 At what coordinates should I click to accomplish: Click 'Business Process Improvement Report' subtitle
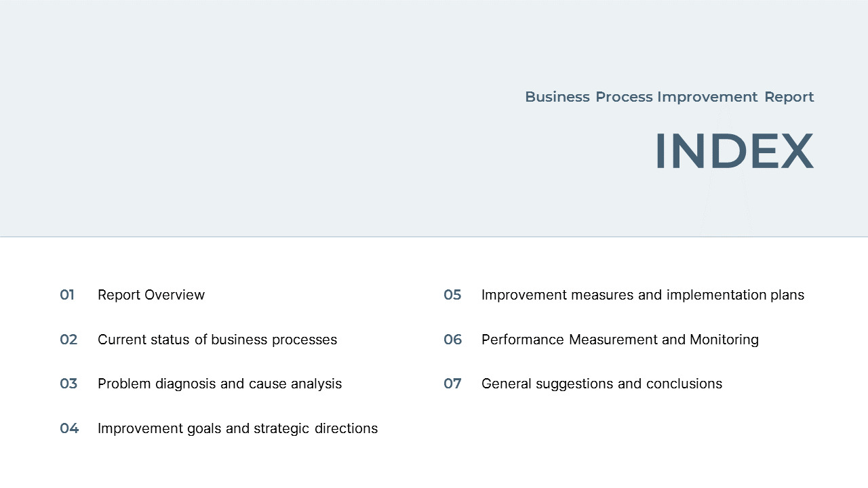(669, 97)
